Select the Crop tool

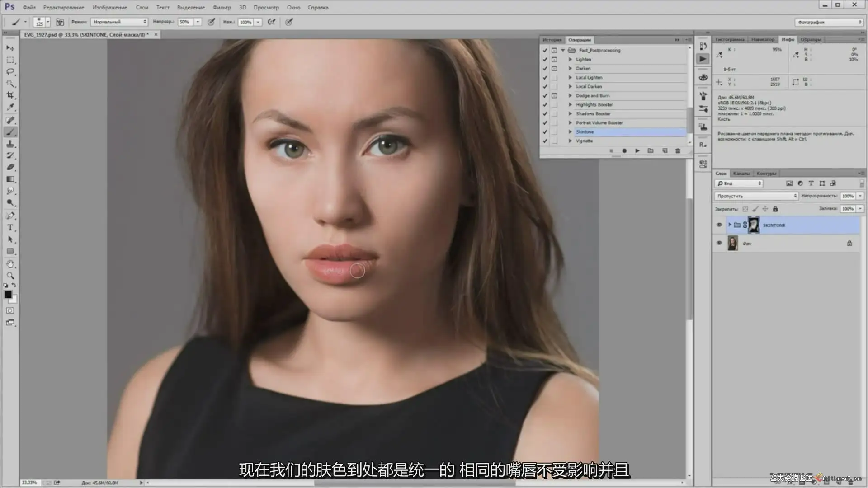pos(10,95)
